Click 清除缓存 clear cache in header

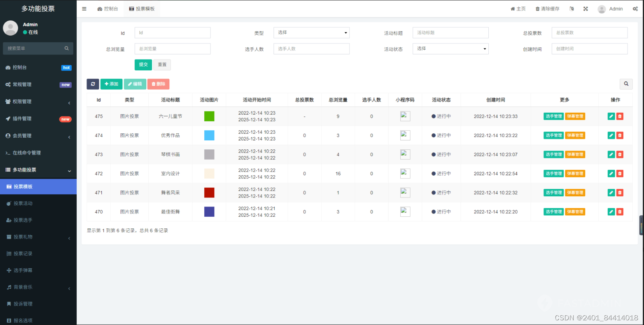coord(547,9)
